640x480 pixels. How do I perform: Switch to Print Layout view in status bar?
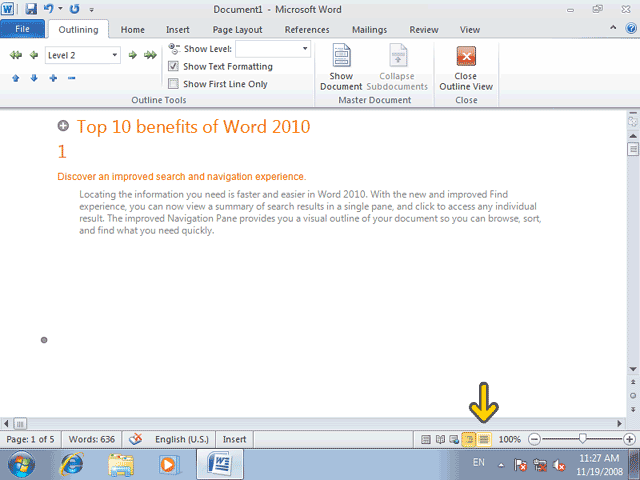426,440
